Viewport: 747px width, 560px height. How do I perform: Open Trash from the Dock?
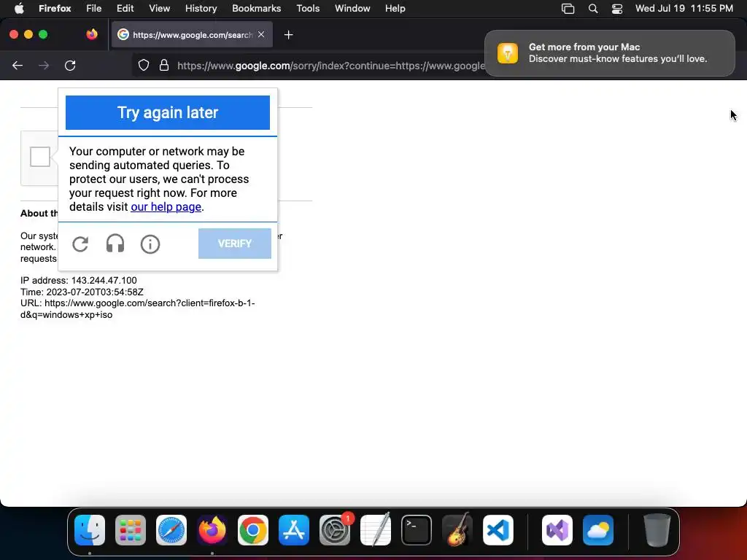pyautogui.click(x=657, y=529)
